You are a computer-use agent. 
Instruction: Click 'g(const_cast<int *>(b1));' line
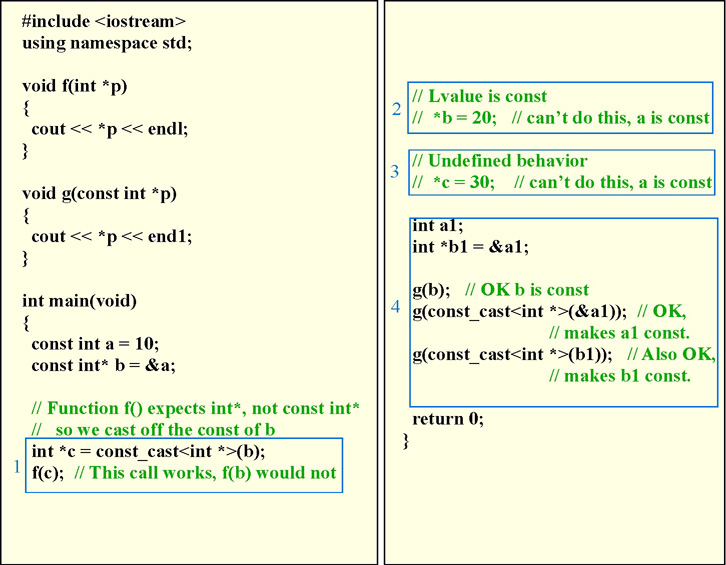point(512,355)
